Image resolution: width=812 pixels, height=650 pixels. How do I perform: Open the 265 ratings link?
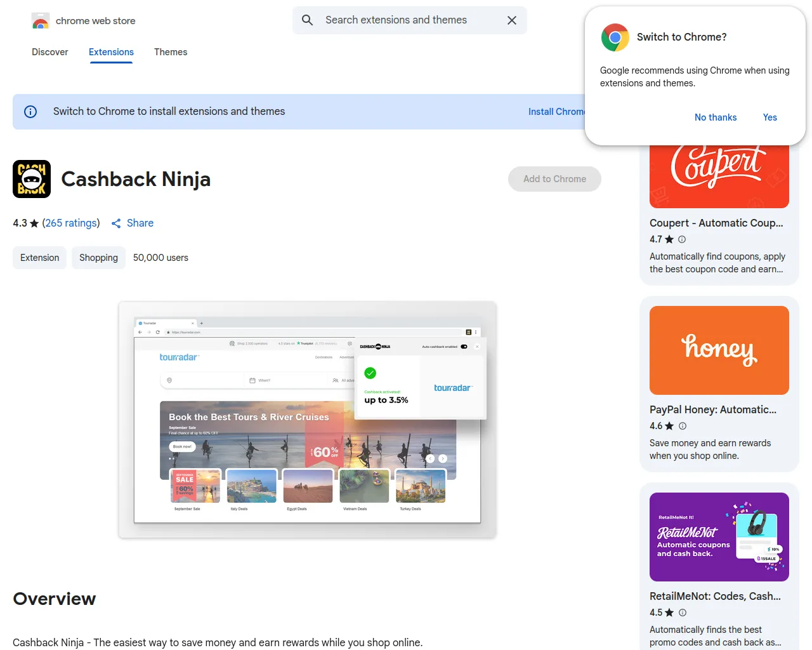pos(71,223)
